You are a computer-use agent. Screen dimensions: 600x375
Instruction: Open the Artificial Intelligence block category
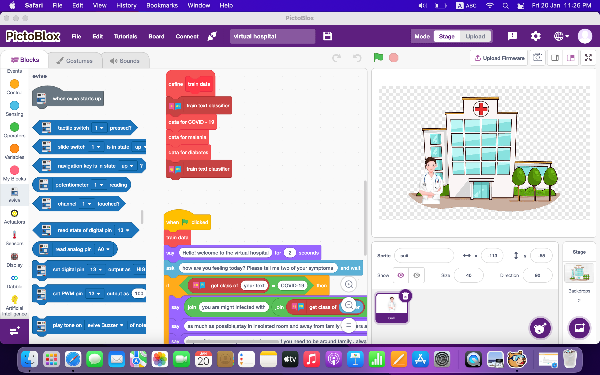click(x=14, y=305)
